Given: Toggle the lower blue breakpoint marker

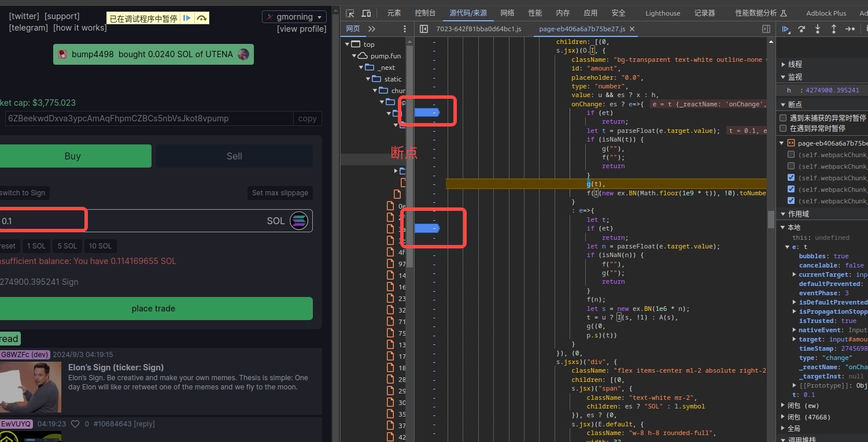Looking at the screenshot, I should tap(427, 228).
